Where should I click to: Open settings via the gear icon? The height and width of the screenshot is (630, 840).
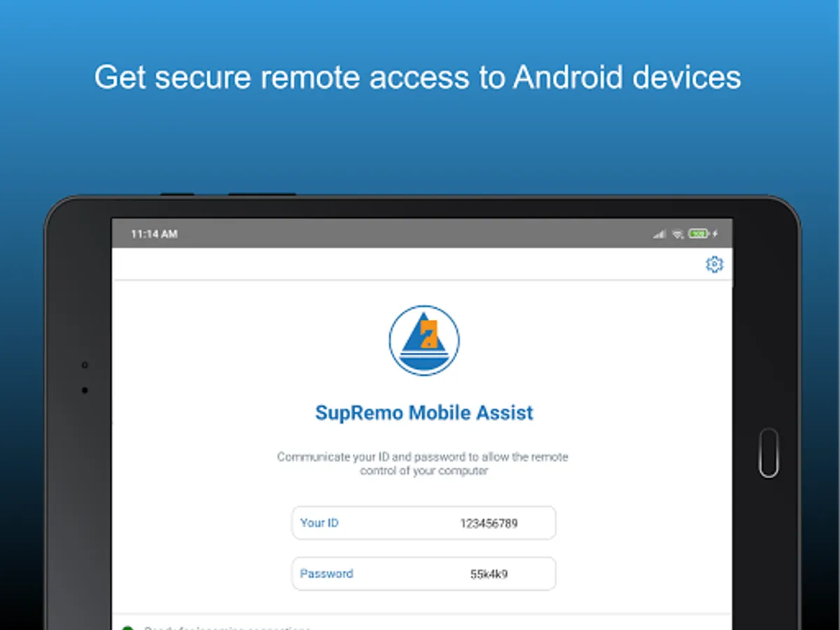[x=714, y=264]
